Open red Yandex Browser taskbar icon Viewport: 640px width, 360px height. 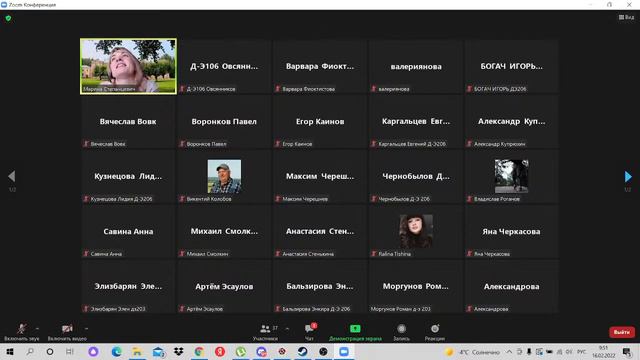(220, 351)
